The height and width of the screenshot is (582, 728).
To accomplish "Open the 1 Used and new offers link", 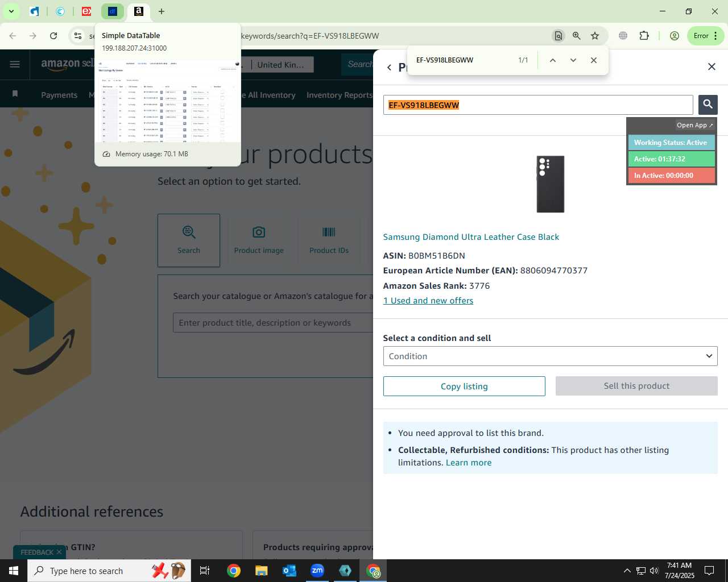I will click(x=428, y=301).
